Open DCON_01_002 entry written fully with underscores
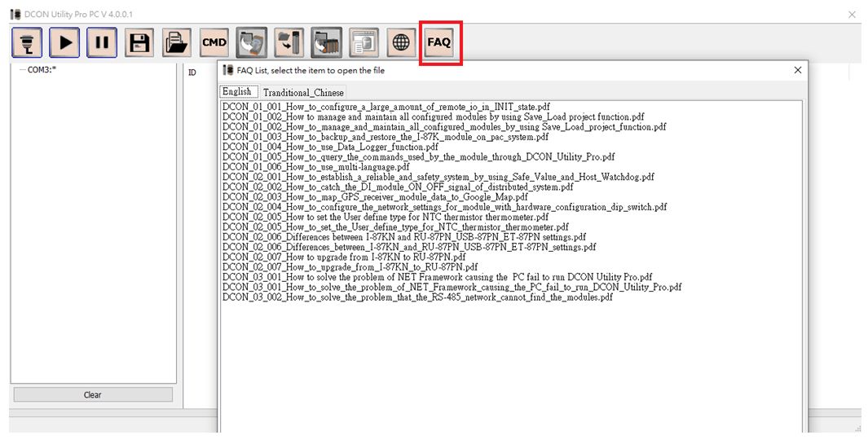This screenshot has width=868, height=444. click(x=444, y=127)
